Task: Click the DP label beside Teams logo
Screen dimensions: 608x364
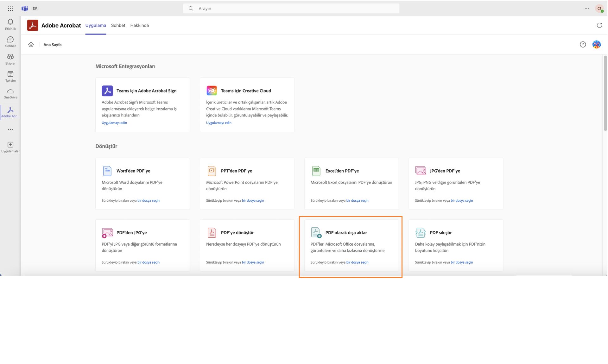Action: [35, 9]
